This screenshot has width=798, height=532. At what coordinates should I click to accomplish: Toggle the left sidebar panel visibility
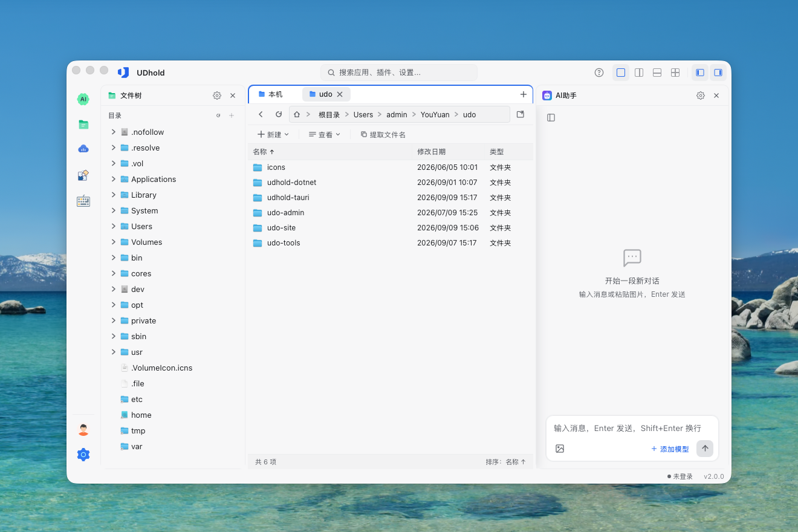coord(700,73)
